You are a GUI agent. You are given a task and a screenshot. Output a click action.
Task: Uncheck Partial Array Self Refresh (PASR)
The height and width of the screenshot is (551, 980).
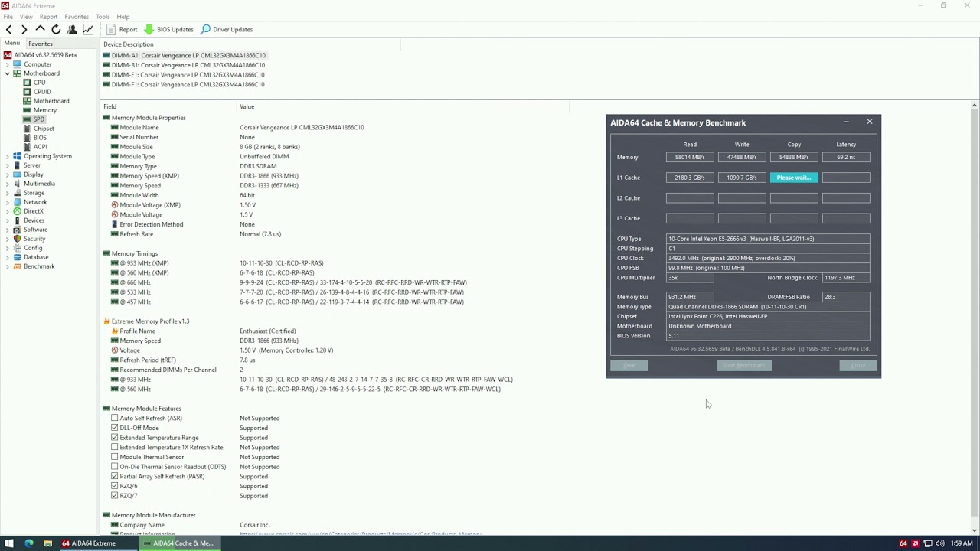coord(115,476)
